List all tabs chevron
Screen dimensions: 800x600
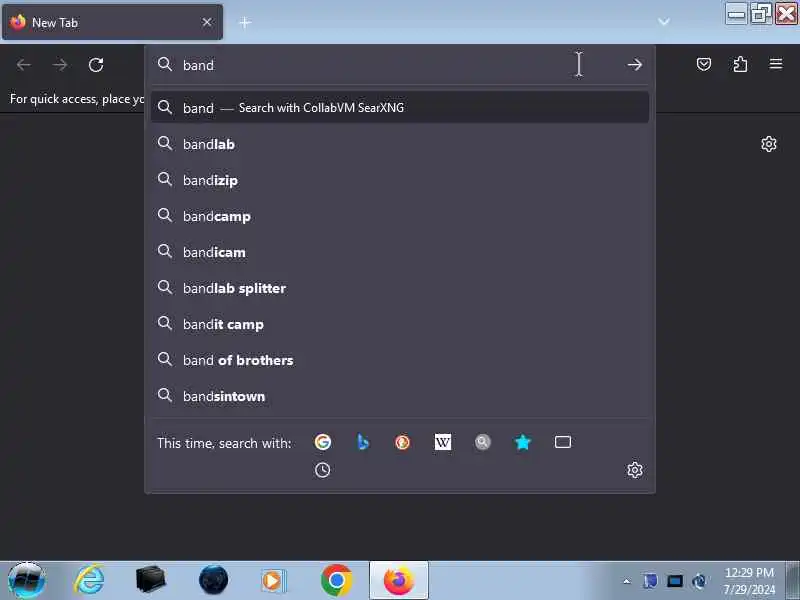point(664,22)
